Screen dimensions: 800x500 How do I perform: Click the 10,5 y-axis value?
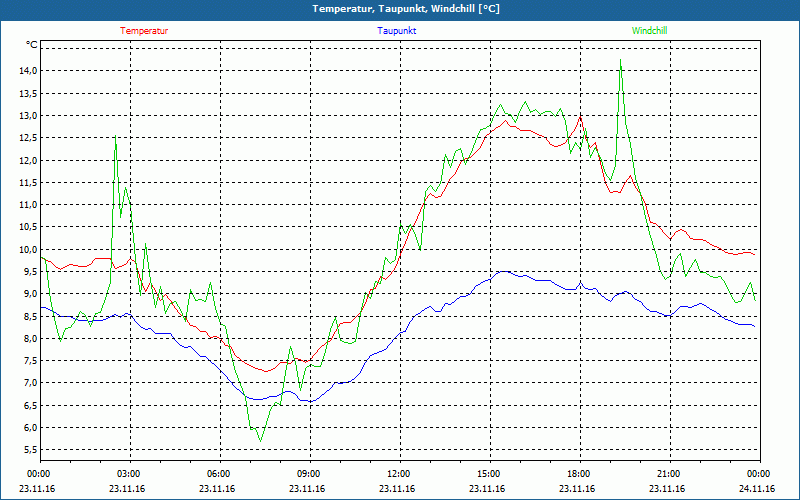(29, 227)
